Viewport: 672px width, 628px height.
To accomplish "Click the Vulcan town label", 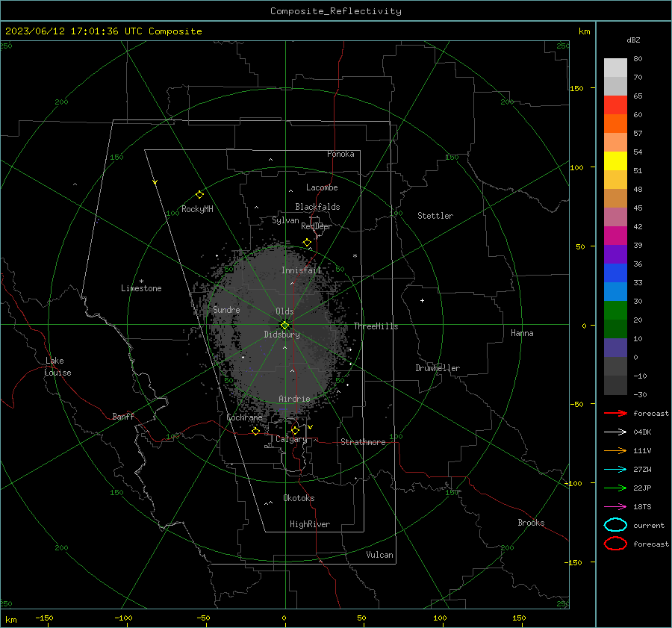I will 380,555.
